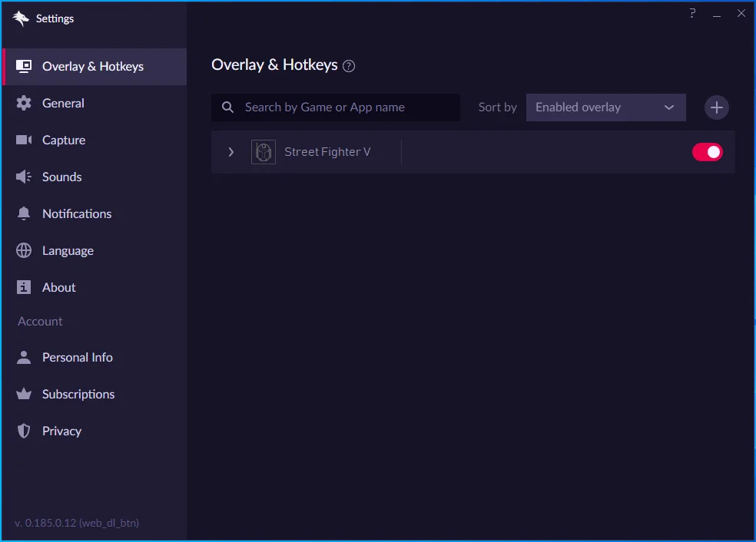The image size is (756, 542).
Task: Click the Personal Info person icon
Action: (x=24, y=357)
